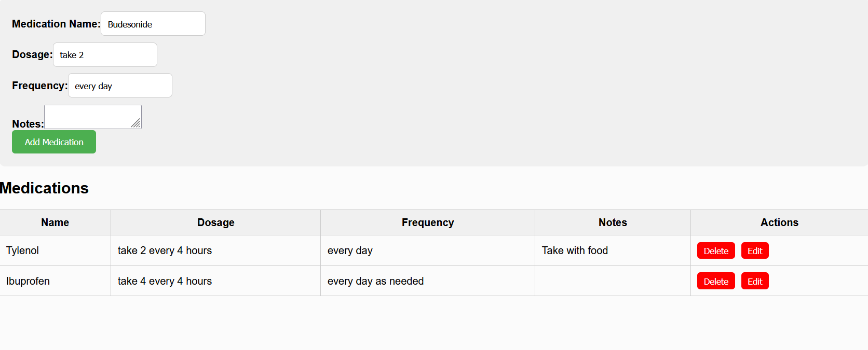This screenshot has width=868, height=350.
Task: Select 'every day as needed' frequency cell
Action: (428, 281)
